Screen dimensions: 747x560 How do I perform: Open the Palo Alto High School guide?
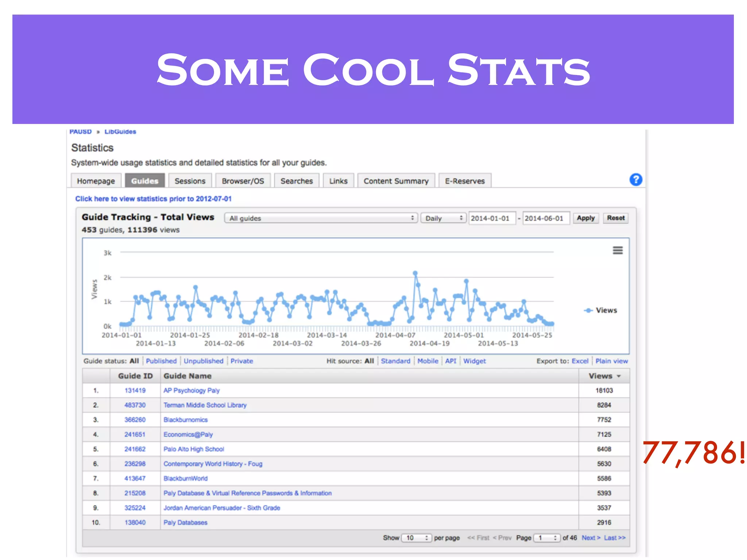click(x=194, y=449)
